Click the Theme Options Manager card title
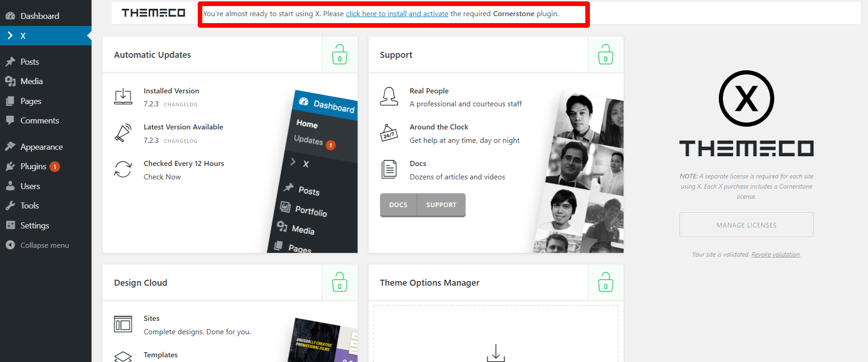Image resolution: width=868 pixels, height=362 pixels. [430, 282]
